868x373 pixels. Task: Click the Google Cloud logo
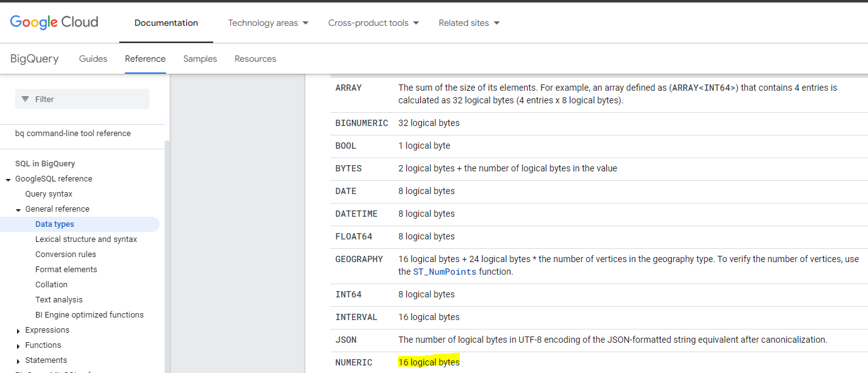pos(54,22)
